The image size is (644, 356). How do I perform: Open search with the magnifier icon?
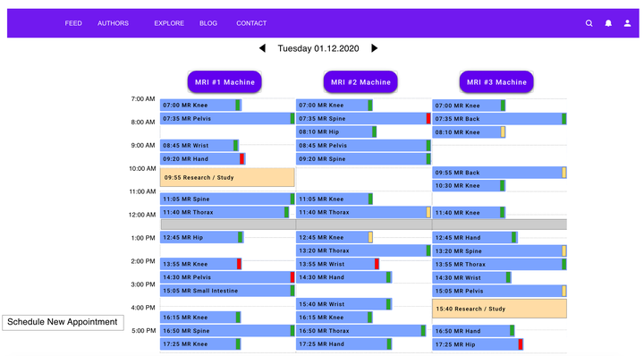pyautogui.click(x=589, y=23)
